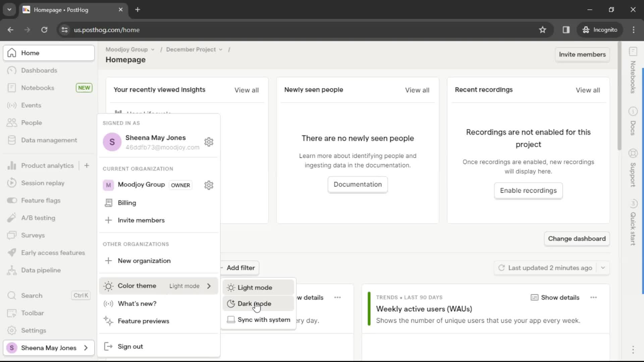Click the Search item in sidebar
The width and height of the screenshot is (644, 362).
49,296
